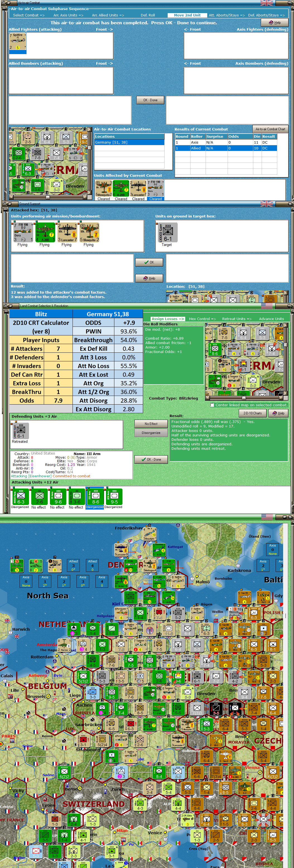Viewport: 294px width, 868px height.
Task: Click the US flag in Land Combat title bar
Action: tap(267, 306)
